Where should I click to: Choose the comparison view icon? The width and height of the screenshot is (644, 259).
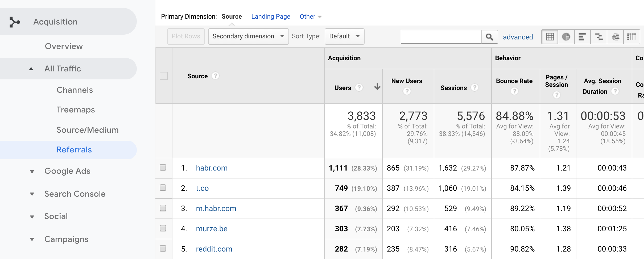(x=599, y=37)
